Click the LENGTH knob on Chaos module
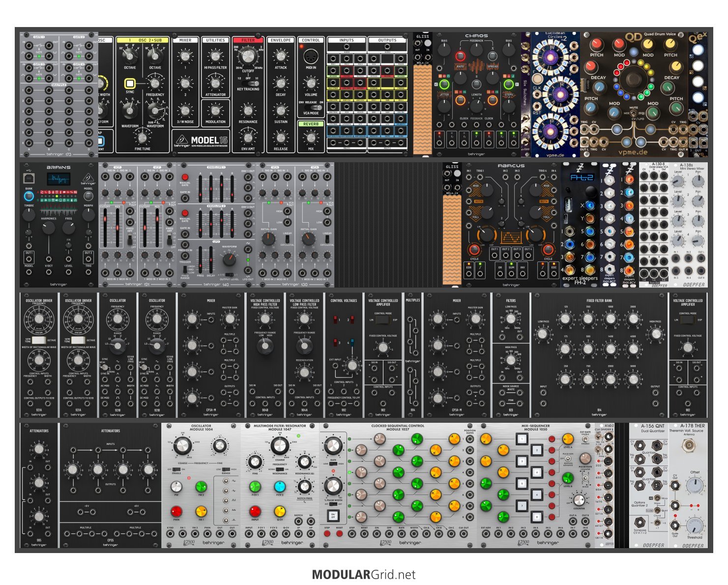 tap(476, 106)
